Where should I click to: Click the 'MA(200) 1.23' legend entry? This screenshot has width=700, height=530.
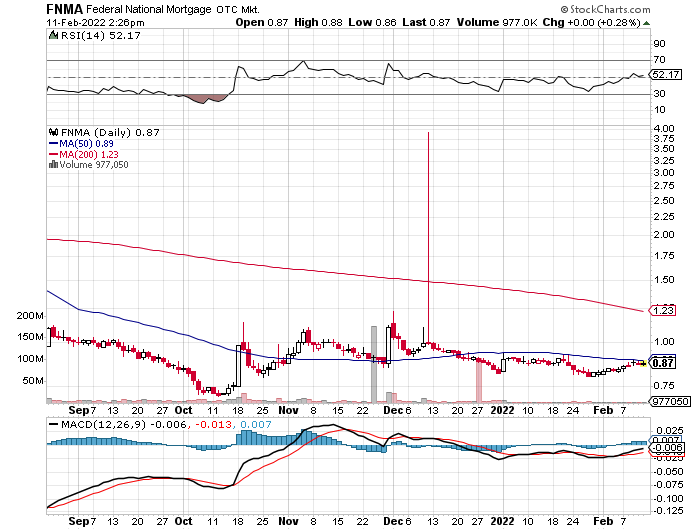(89, 154)
